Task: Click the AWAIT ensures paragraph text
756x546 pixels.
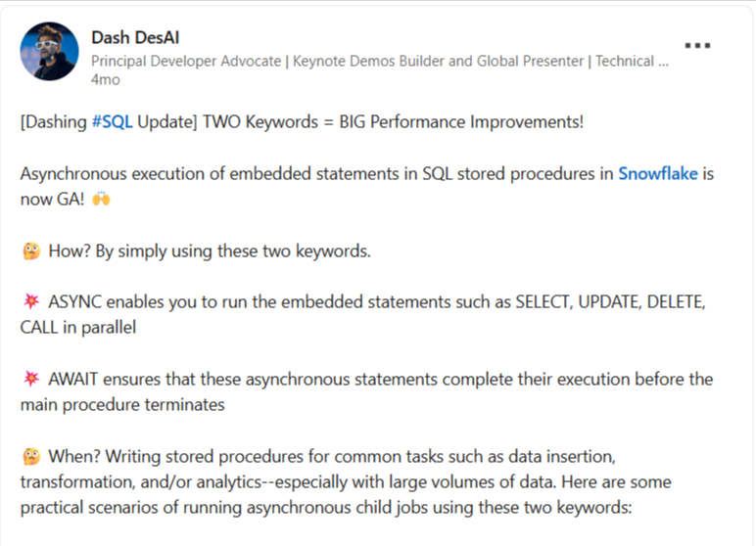Action: [x=366, y=391]
